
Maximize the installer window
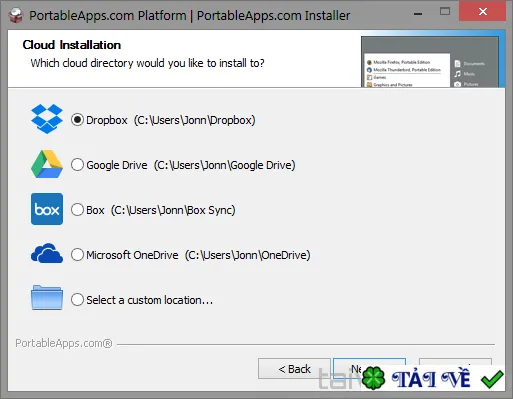445,12
